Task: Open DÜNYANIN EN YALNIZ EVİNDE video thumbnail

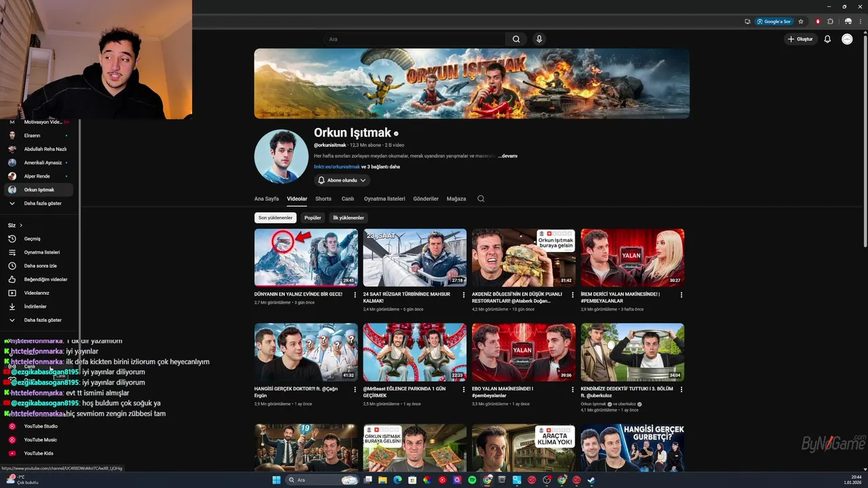Action: [x=306, y=258]
